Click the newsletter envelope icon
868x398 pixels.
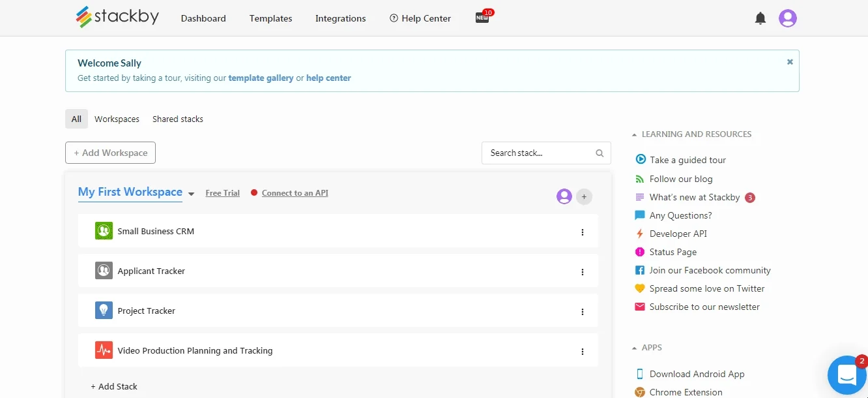(640, 307)
